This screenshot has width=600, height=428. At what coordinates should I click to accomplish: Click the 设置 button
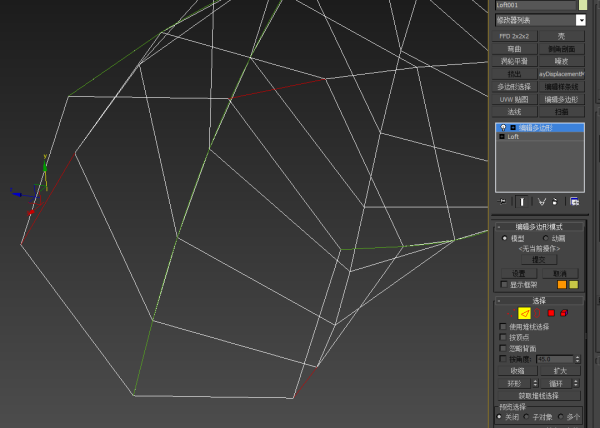[x=518, y=273]
